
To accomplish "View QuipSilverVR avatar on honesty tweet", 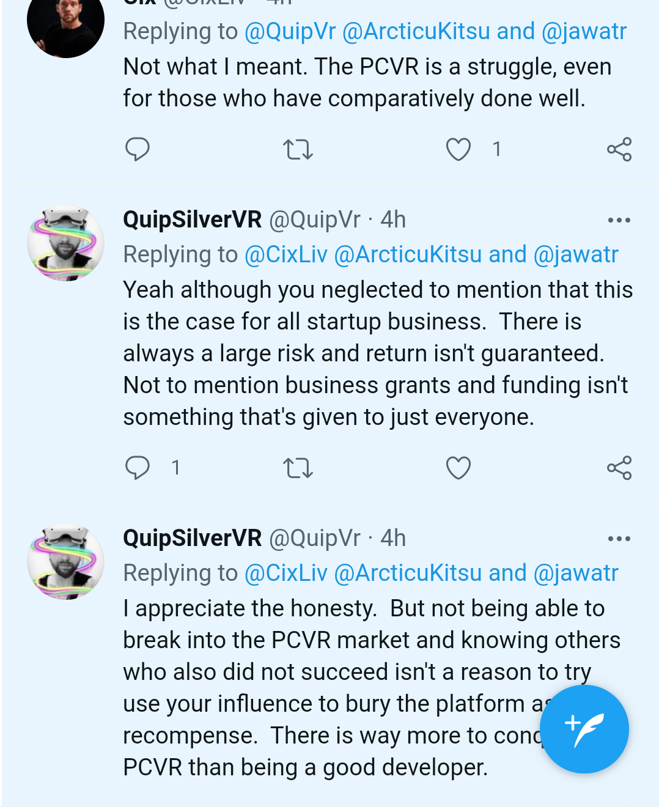I will (x=65, y=561).
